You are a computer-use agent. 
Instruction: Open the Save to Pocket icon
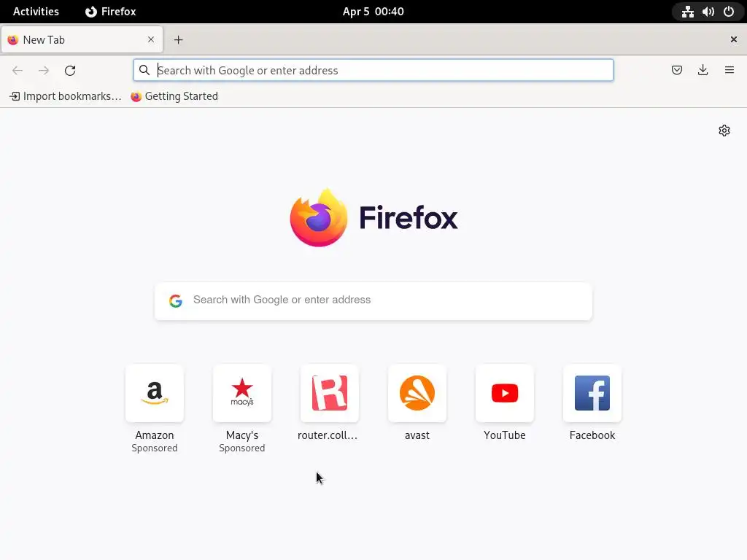(x=677, y=71)
